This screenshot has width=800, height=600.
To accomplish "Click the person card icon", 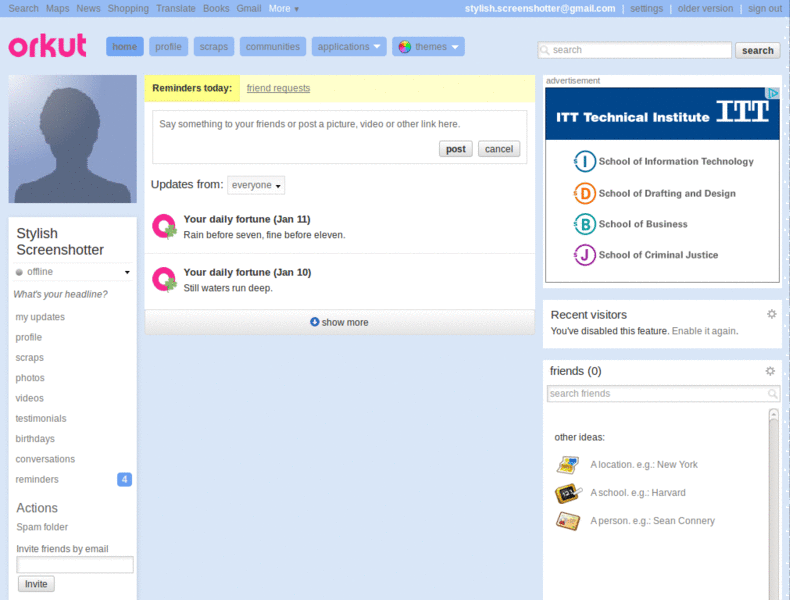I will click(568, 521).
